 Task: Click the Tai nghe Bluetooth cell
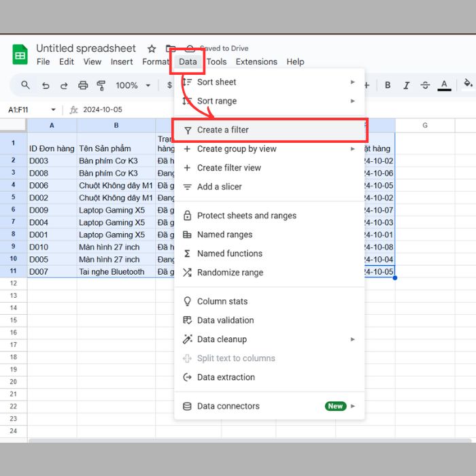116,272
